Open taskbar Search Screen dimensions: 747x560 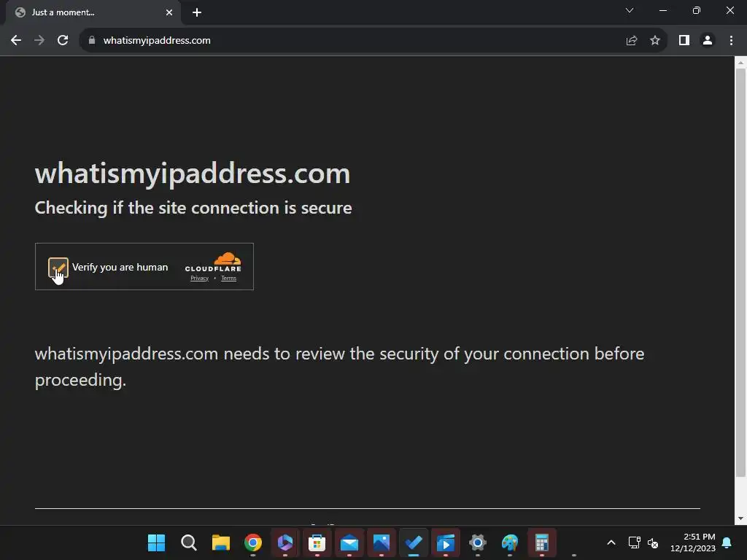click(x=189, y=542)
